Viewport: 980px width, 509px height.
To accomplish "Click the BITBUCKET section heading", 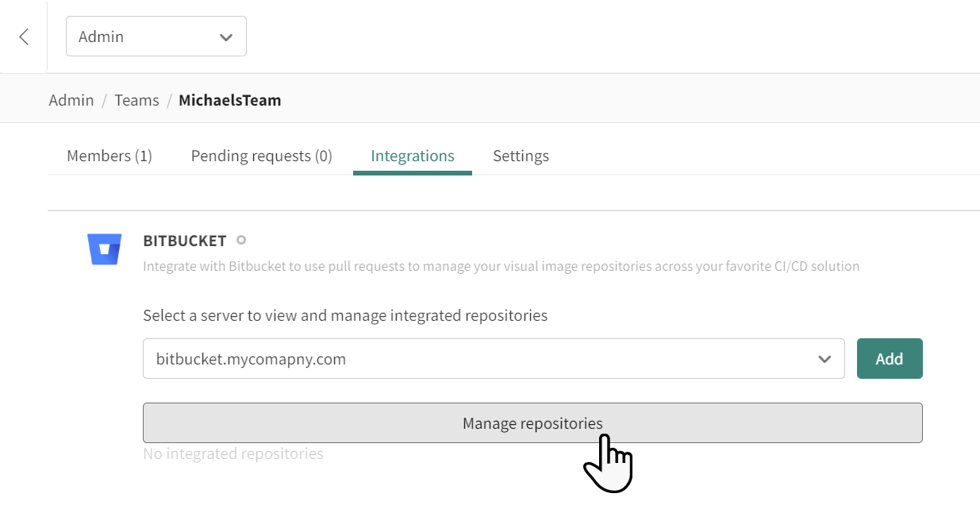I will pos(185,241).
